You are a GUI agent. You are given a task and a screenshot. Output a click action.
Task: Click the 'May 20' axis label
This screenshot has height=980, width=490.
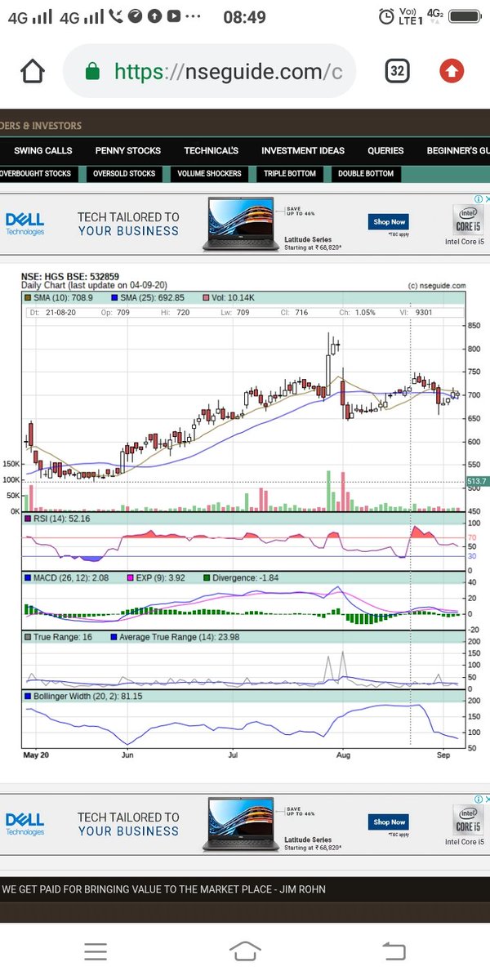38,756
